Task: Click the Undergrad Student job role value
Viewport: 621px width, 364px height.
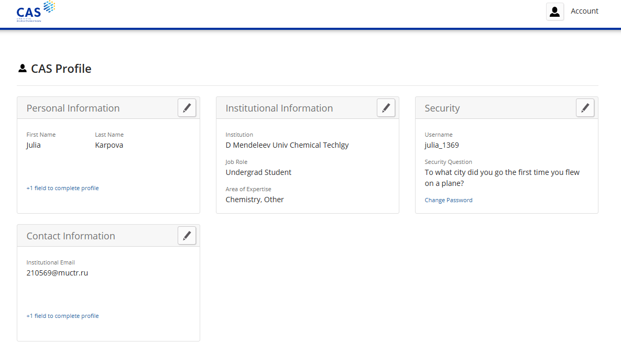Action: 258,172
